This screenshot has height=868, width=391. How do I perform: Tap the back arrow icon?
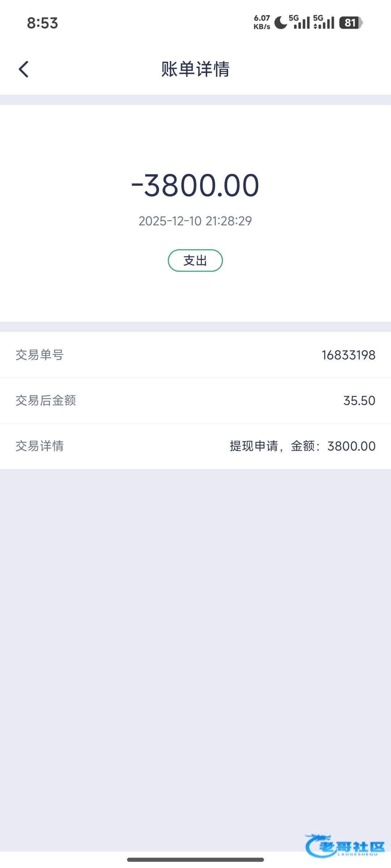tap(24, 69)
